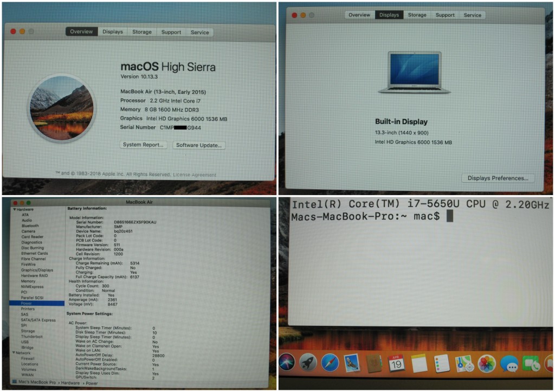Click the "Version 10.13.3" text
The height and width of the screenshot is (392, 555).
[x=139, y=76]
